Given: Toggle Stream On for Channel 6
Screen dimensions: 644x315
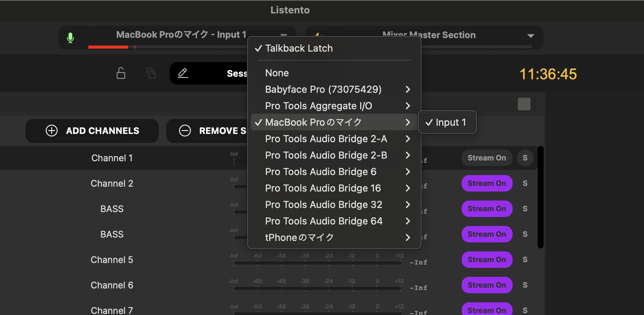Looking at the screenshot, I should [487, 285].
